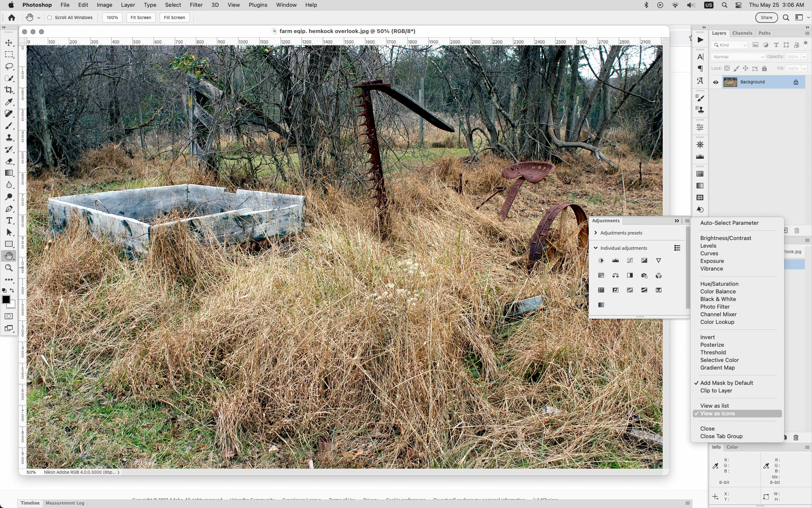Click the Brightness/Contrast adjustment icon

(x=601, y=261)
